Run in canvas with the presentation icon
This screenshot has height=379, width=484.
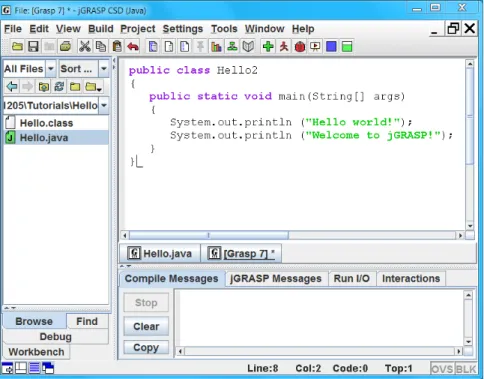pos(315,46)
